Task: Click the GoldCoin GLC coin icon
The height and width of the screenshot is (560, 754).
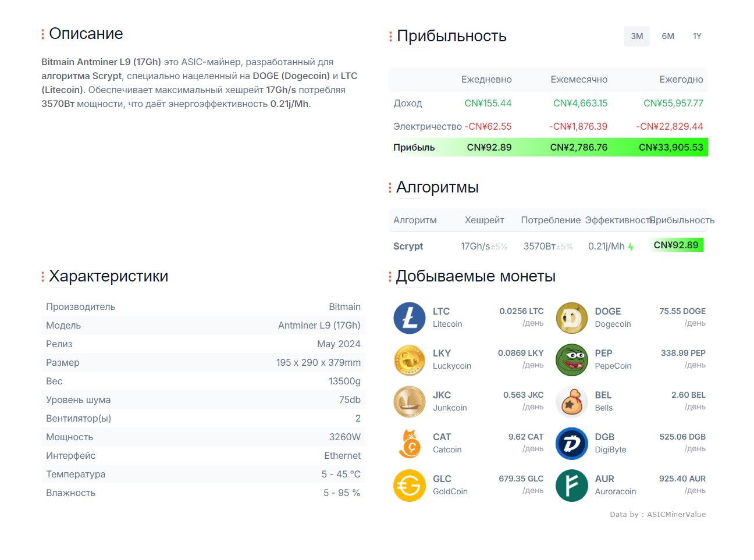Action: pos(410,486)
